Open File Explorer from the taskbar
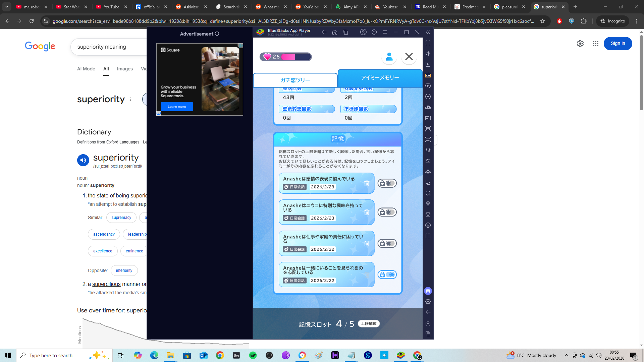This screenshot has height=362, width=644. pos(170,355)
